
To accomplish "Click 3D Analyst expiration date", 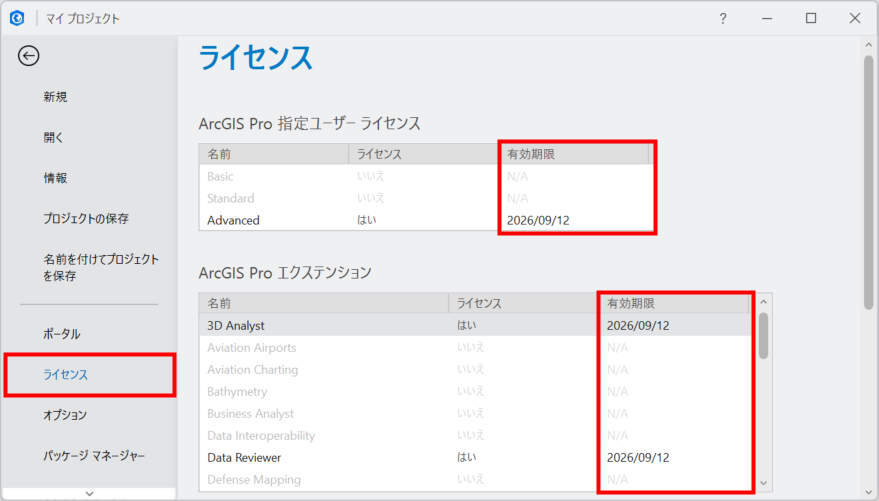I will (638, 326).
